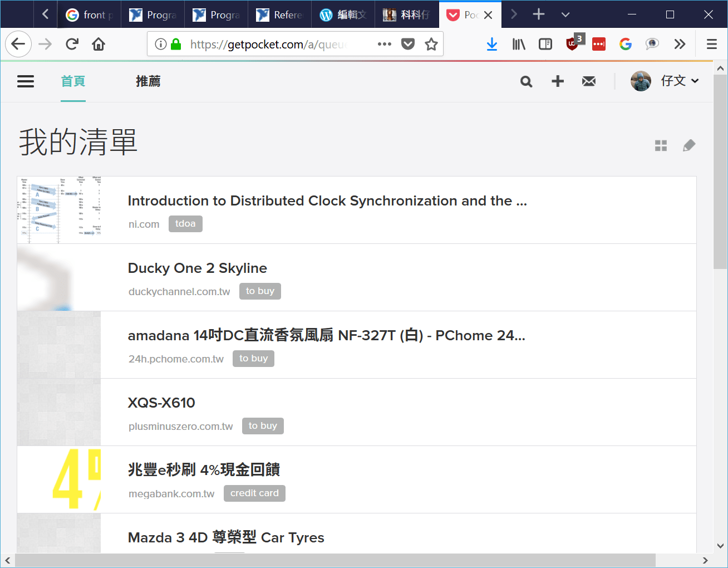Open page actions three-dot menu
Viewport: 728px width, 568px height.
tap(384, 44)
